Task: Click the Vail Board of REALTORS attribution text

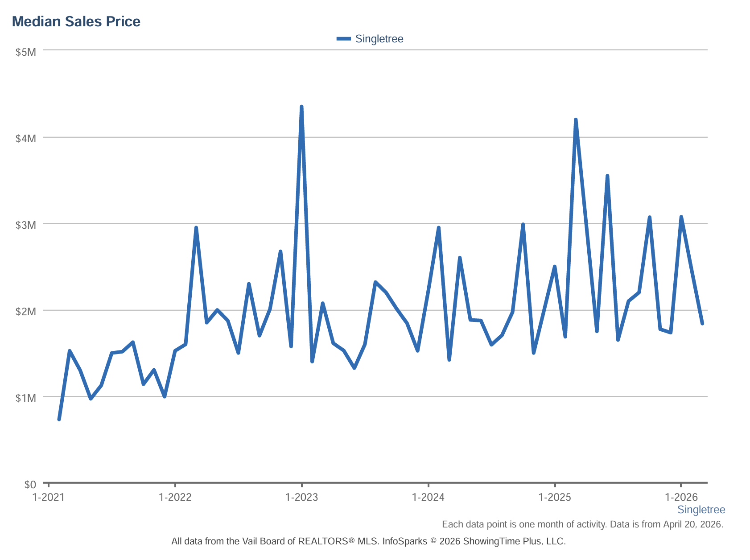Action: [368, 541]
